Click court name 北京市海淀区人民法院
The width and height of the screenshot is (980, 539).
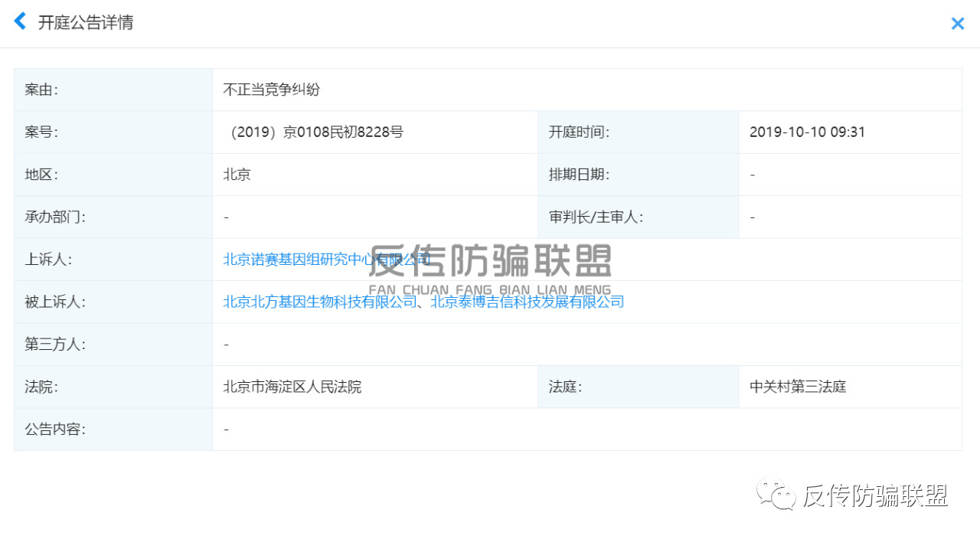pyautogui.click(x=292, y=387)
